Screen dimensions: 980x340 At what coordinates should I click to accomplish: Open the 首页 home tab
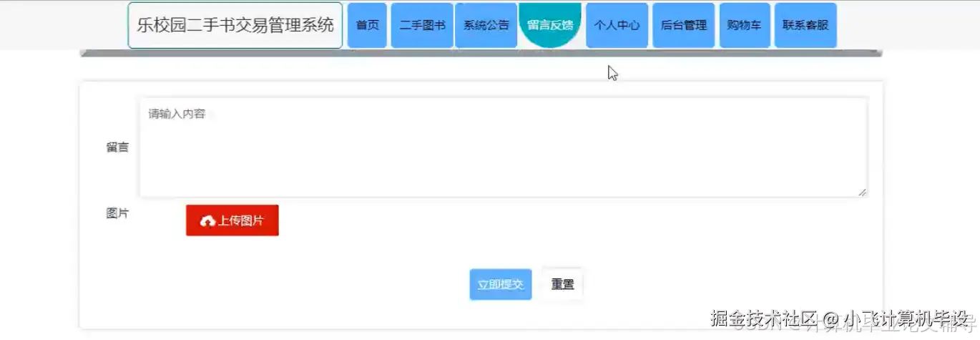pyautogui.click(x=367, y=25)
